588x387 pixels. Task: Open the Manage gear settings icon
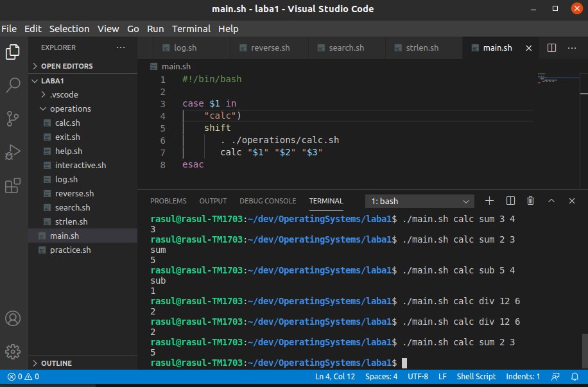tap(13, 352)
